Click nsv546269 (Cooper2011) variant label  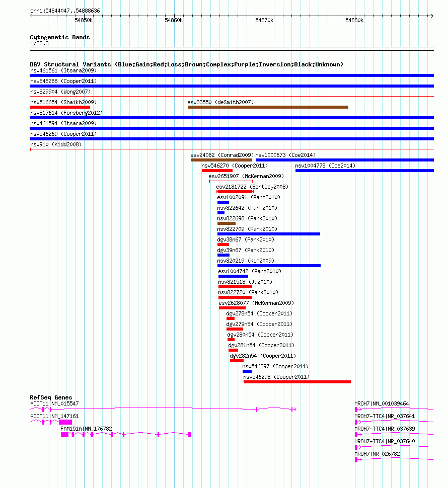(63, 134)
